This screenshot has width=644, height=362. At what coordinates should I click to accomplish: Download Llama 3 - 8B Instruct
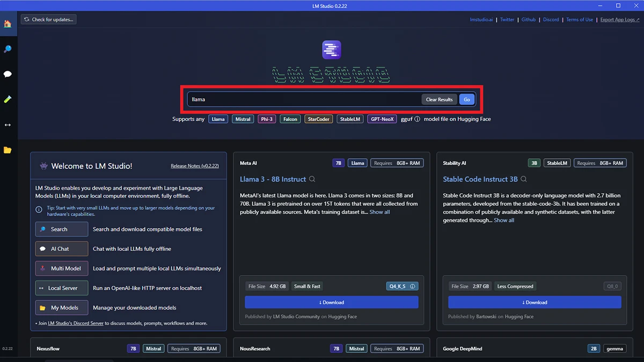tap(332, 302)
